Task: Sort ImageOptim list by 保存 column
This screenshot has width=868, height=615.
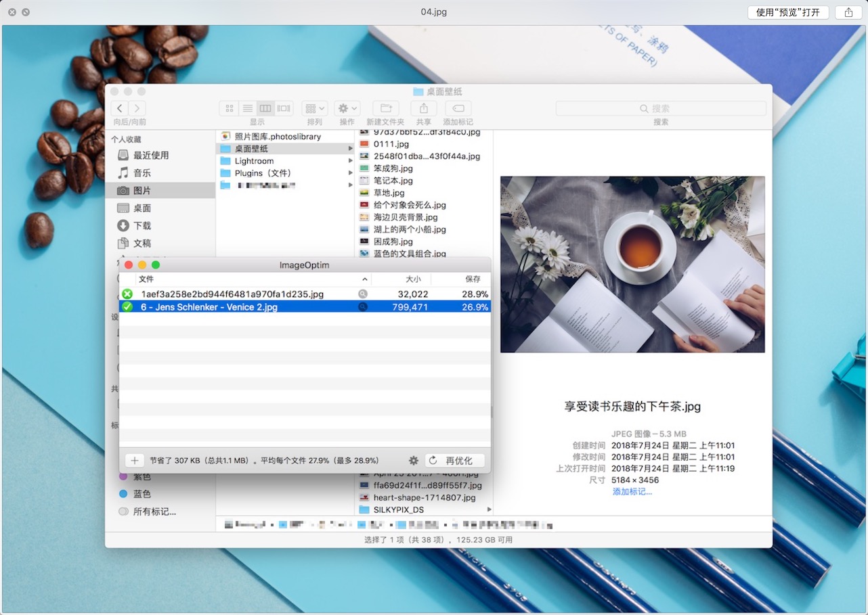Action: pyautogui.click(x=461, y=279)
